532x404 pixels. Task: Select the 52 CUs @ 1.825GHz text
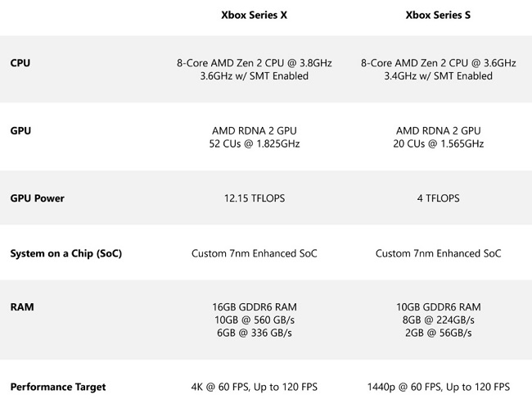tap(253, 144)
